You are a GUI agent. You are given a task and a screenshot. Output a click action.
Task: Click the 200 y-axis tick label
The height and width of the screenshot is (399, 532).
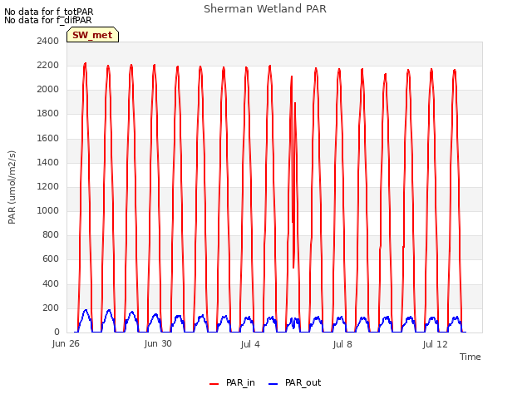click(x=51, y=308)
